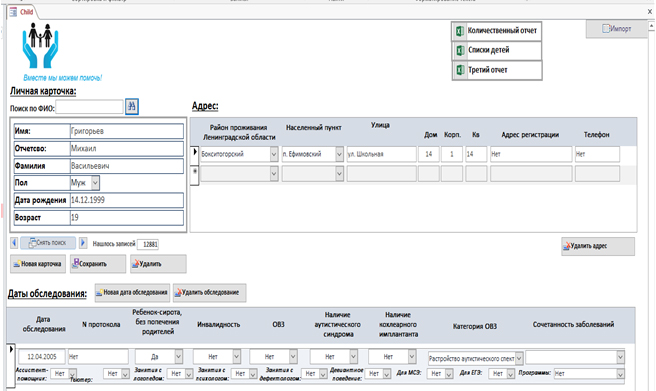Save the card with Сохранить
The width and height of the screenshot is (656, 391).
pyautogui.click(x=98, y=264)
